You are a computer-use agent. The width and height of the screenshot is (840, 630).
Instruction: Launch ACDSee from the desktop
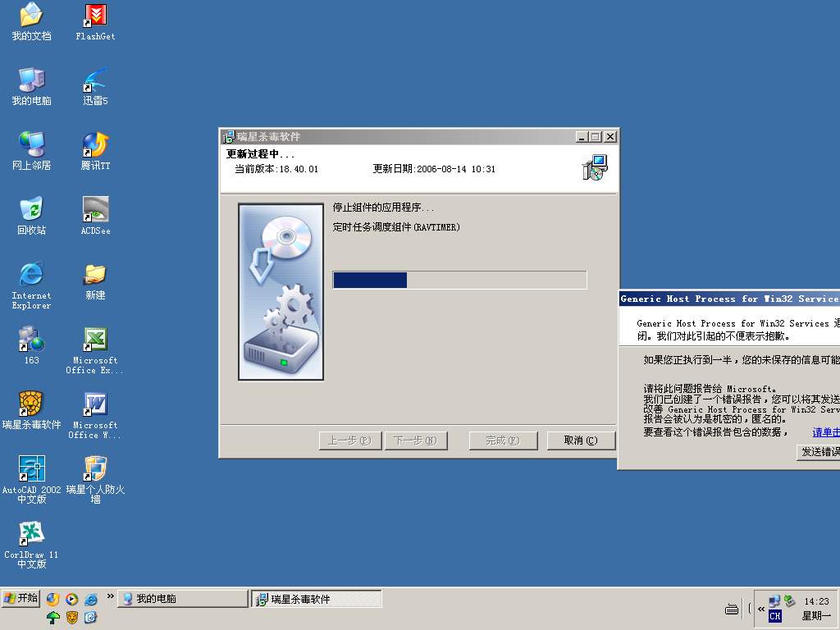click(x=95, y=217)
